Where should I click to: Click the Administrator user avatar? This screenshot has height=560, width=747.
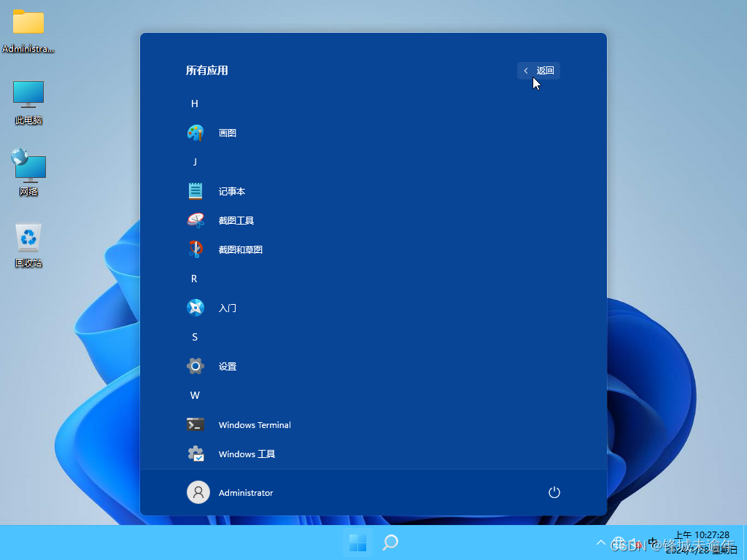point(198,492)
